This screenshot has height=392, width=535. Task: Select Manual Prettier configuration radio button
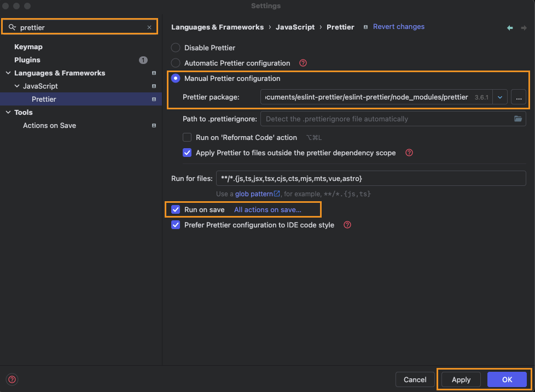point(176,78)
